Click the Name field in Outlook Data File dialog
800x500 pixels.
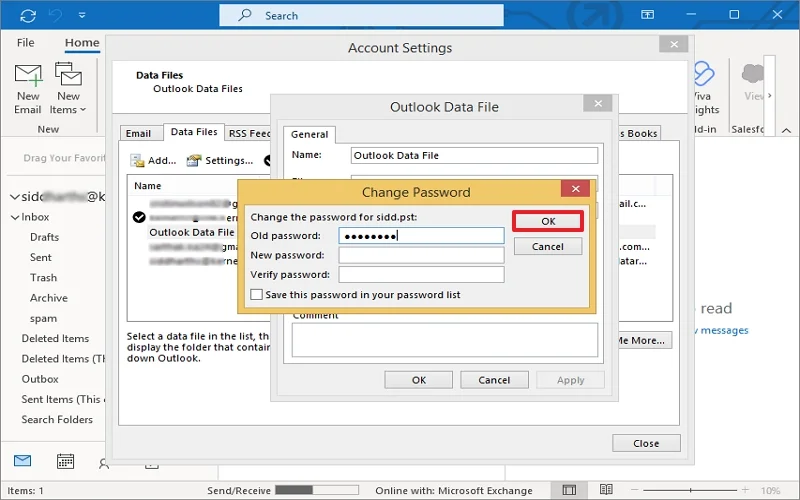click(x=474, y=156)
